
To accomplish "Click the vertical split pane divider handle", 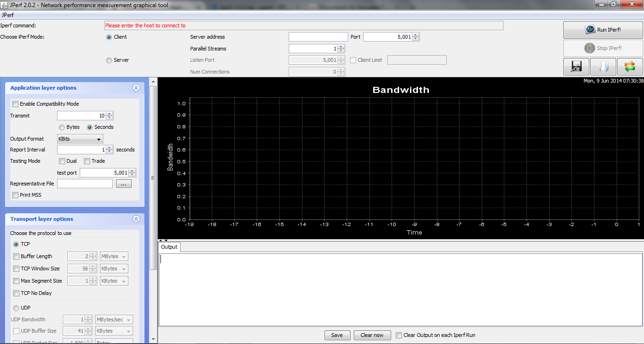I will (x=153, y=178).
